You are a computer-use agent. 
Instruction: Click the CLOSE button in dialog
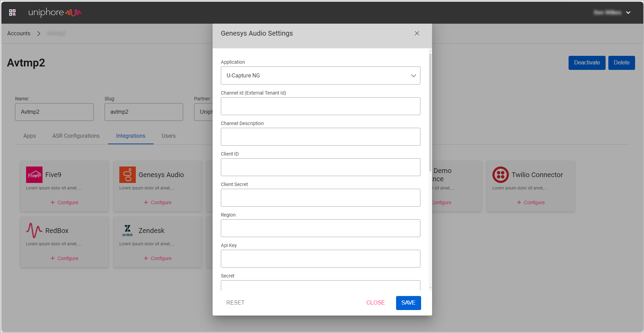coord(375,303)
